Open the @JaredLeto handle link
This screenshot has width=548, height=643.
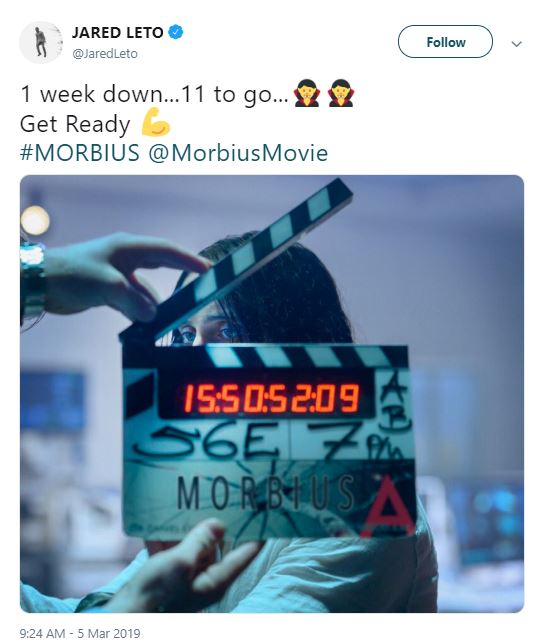[105, 54]
